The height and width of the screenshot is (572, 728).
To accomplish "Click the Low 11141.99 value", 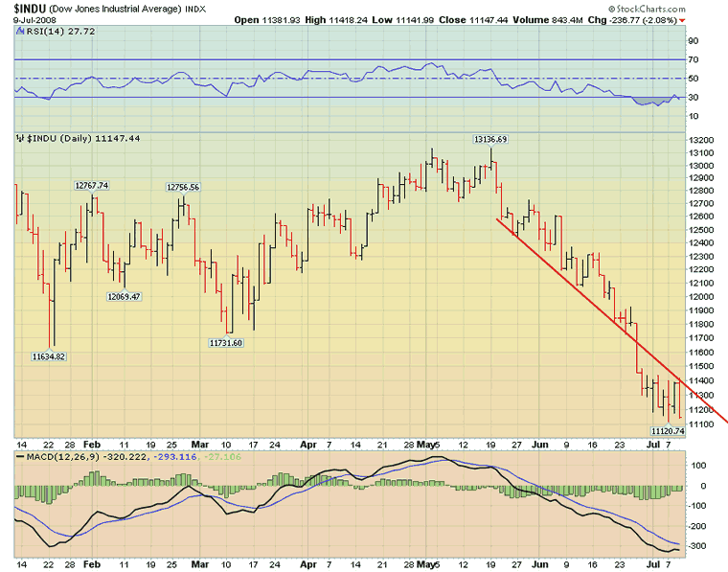I will [403, 20].
